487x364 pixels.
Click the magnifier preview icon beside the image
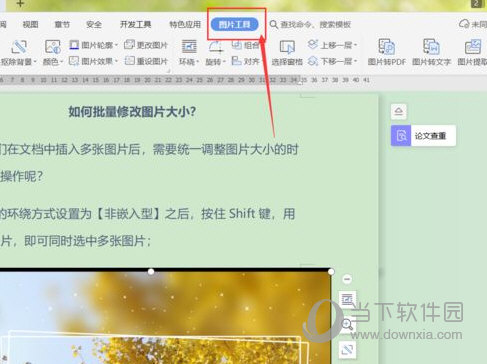click(347, 324)
